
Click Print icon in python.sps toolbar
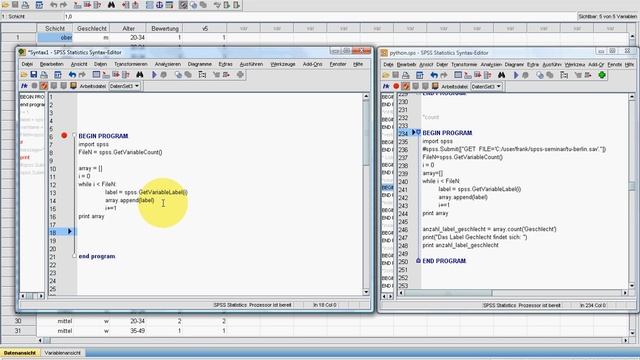click(405, 75)
